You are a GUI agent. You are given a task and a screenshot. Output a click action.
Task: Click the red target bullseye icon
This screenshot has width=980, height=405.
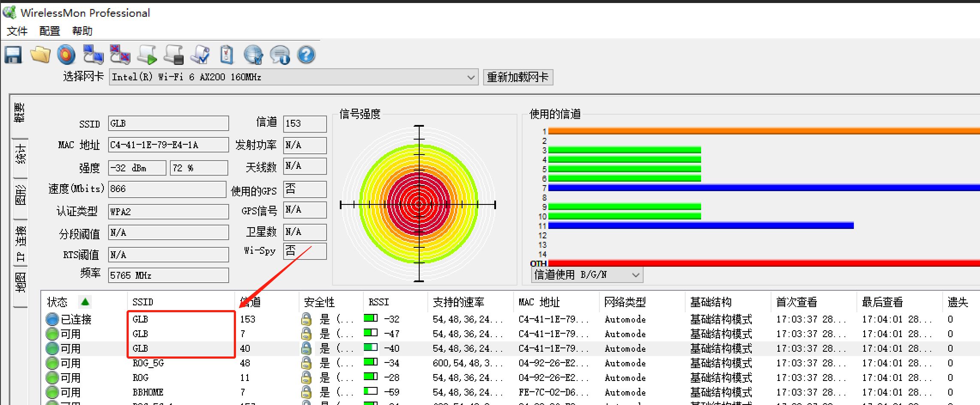pos(66,55)
